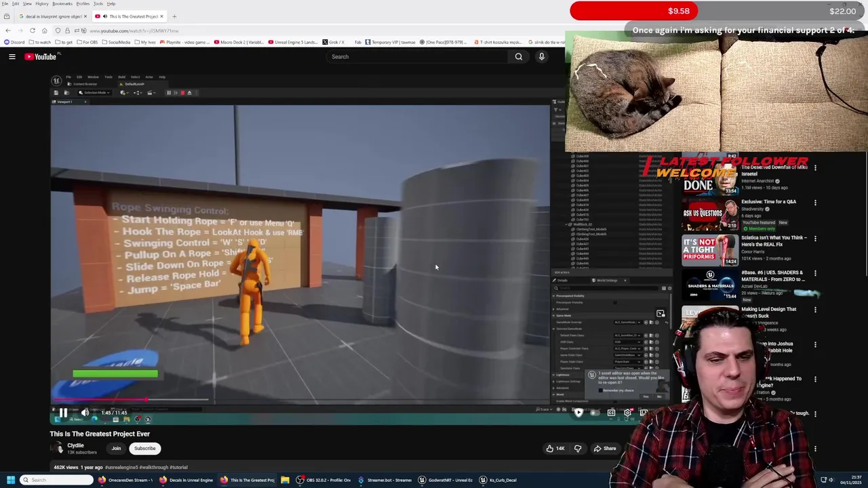Open the File menu
Viewport: 868px width, 488px height.
[5, 3]
